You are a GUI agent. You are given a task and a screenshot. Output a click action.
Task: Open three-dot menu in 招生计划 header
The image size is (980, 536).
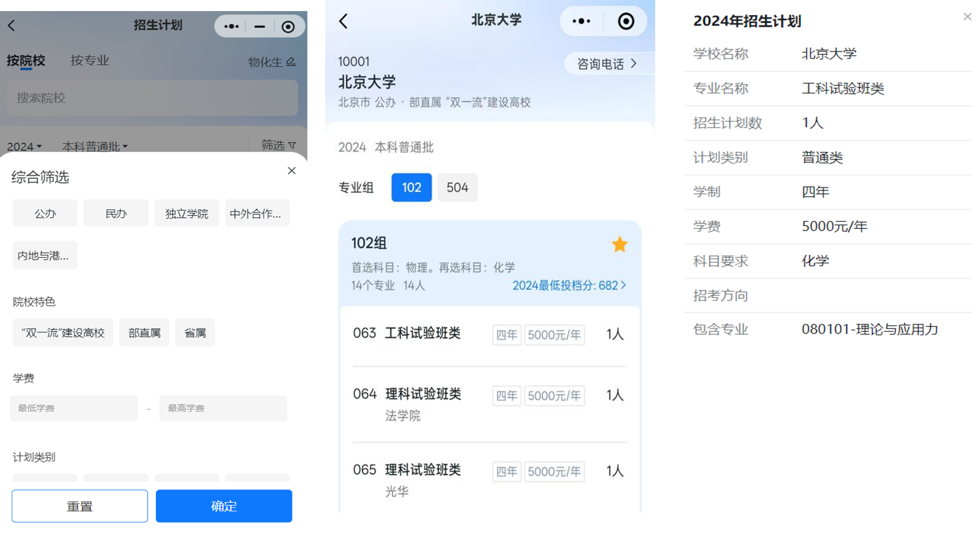tap(231, 26)
